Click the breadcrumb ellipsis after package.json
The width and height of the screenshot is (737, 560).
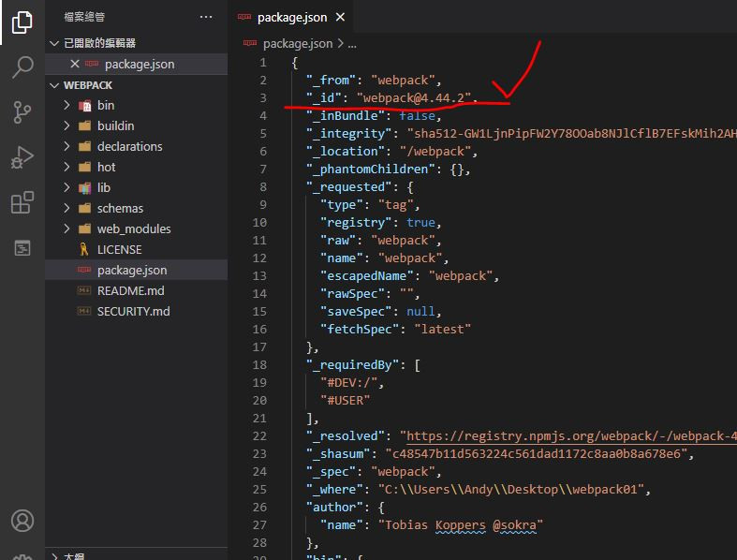point(352,45)
